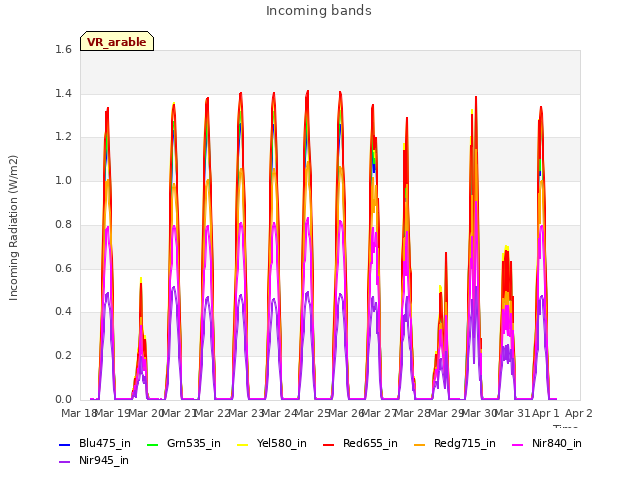Click the 1.6 y-axis tick label
Viewport: 640px width, 480px height.
(63, 49)
